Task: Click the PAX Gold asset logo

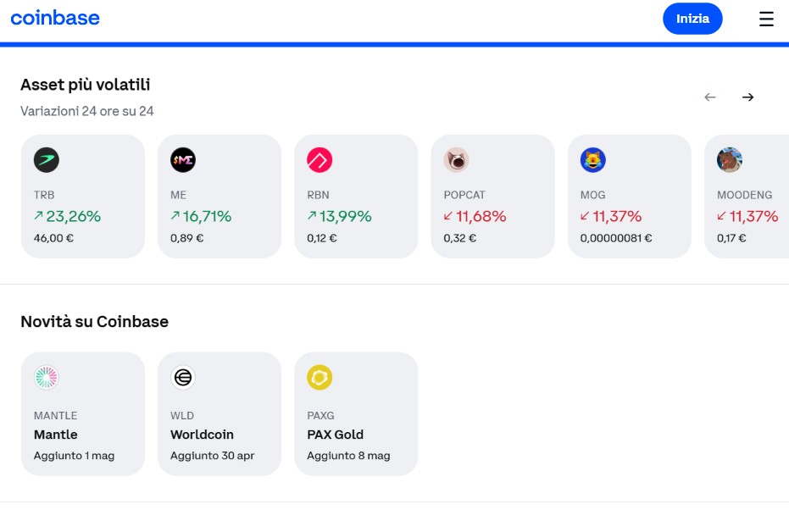Action: tap(319, 378)
